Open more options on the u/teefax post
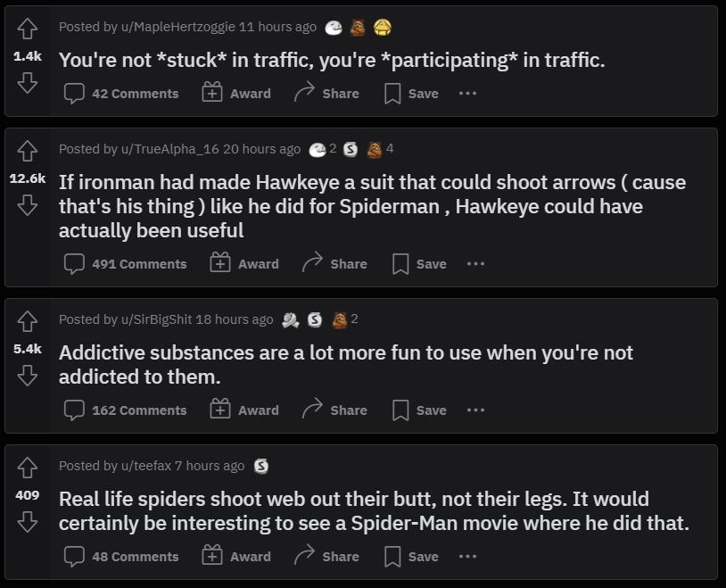Viewport: 726px width, 588px height. click(x=467, y=556)
